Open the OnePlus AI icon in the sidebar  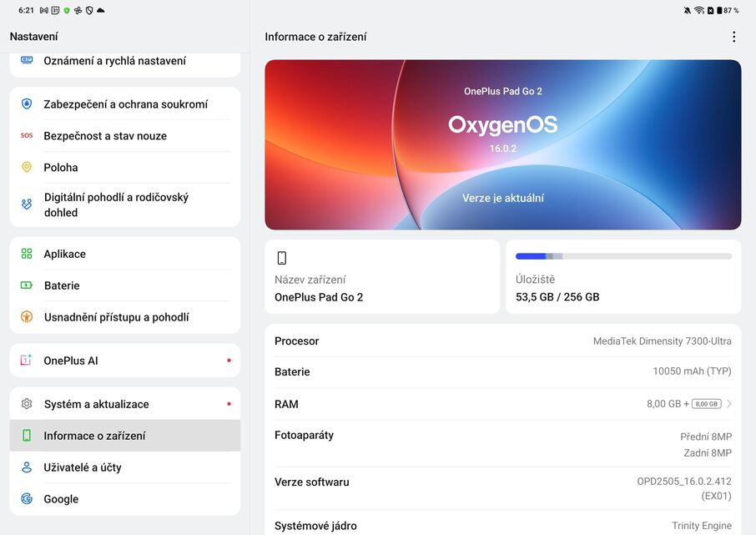coord(26,360)
